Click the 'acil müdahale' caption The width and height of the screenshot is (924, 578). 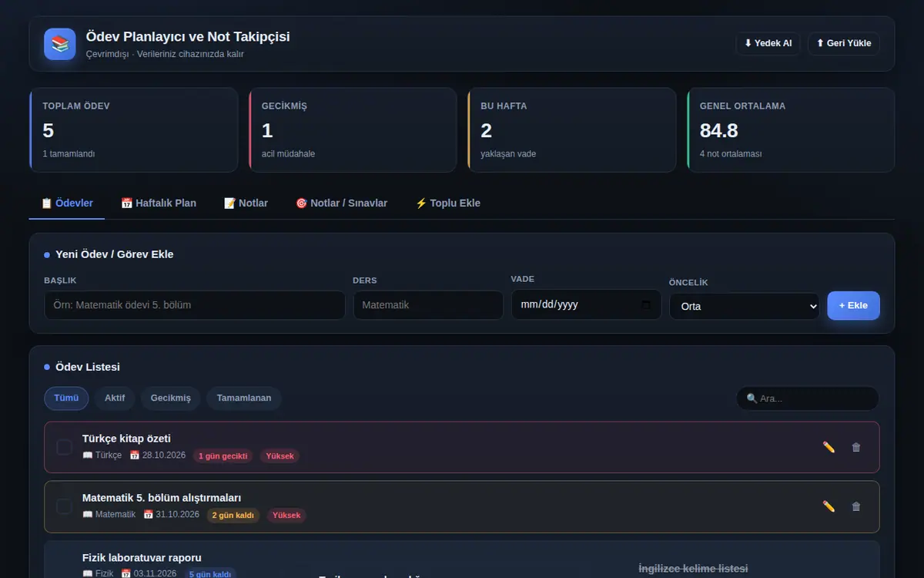[288, 154]
